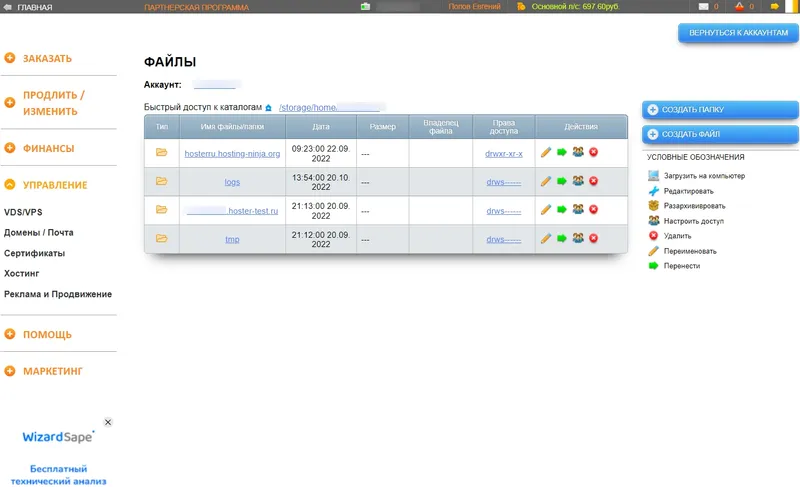The height and width of the screenshot is (487, 800).
Task: Expand the ФИНАНСЫ sidebar section
Action: (x=10, y=148)
